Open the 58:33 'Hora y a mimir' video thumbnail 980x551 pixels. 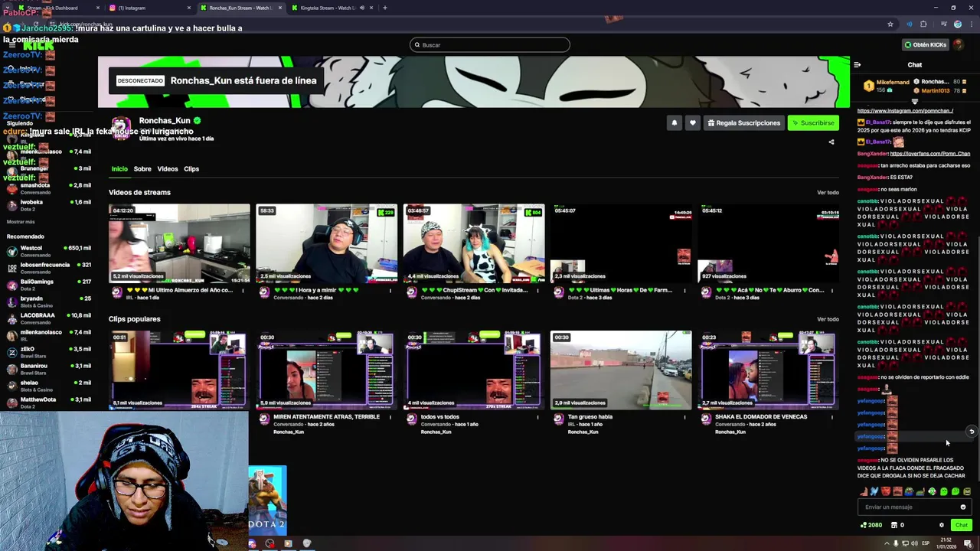pos(327,243)
